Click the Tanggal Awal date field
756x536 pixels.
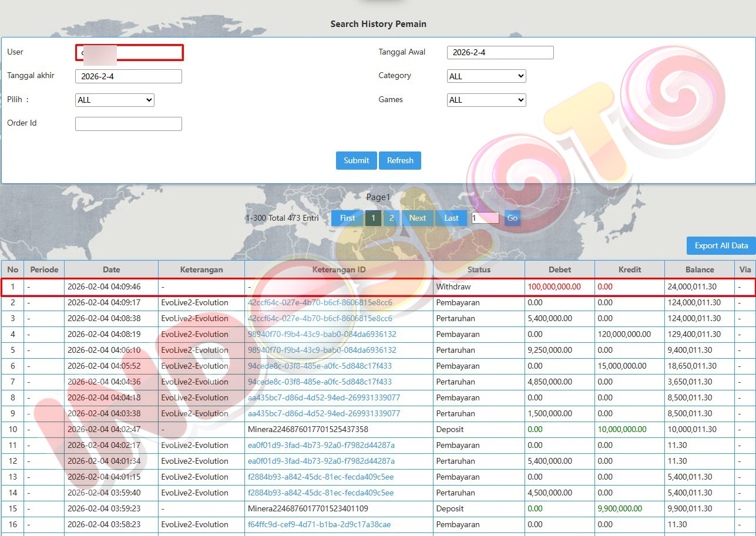(x=500, y=52)
